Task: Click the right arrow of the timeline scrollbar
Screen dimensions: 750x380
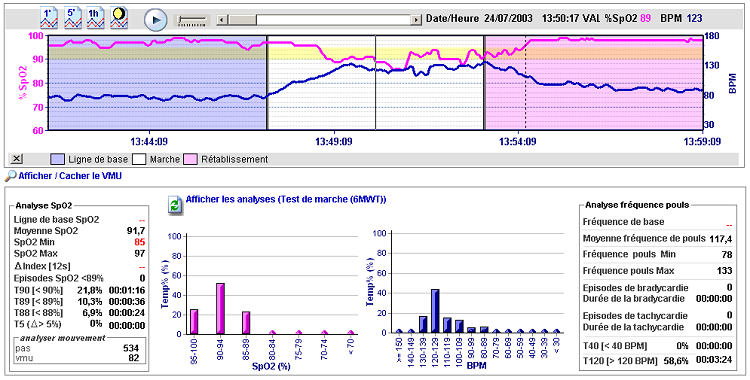Action: [416, 20]
